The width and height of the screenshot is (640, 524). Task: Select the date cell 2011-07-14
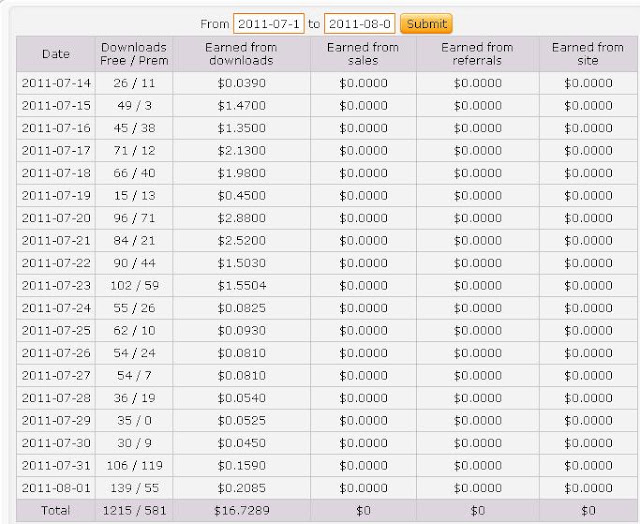click(56, 83)
